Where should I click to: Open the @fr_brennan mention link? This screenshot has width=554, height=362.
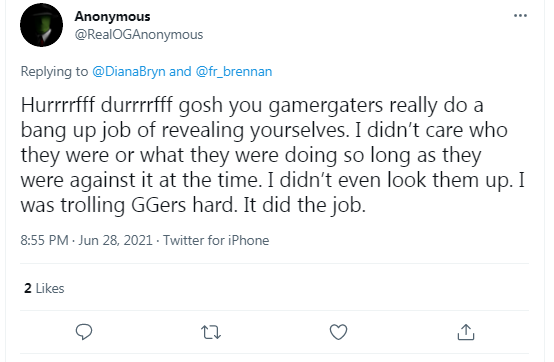click(234, 72)
